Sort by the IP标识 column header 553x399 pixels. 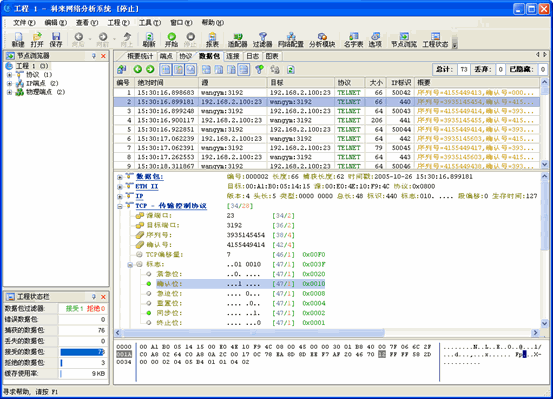(401, 83)
